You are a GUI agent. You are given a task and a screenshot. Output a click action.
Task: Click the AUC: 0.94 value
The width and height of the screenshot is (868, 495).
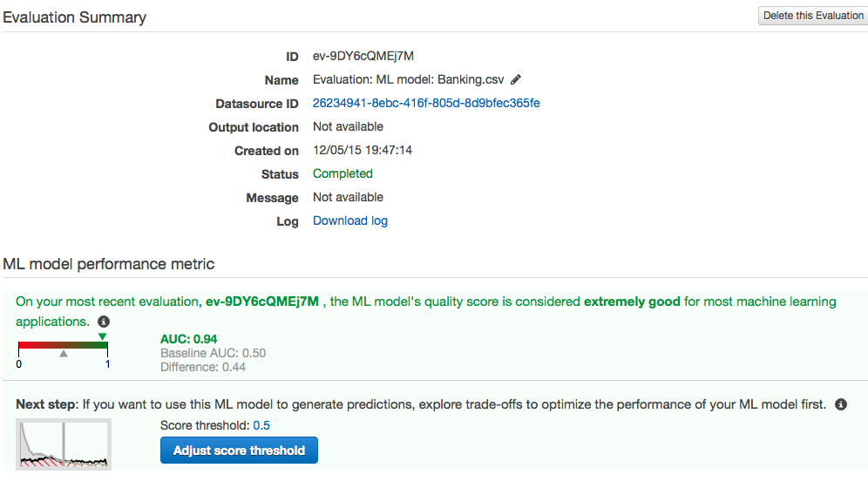pos(189,339)
